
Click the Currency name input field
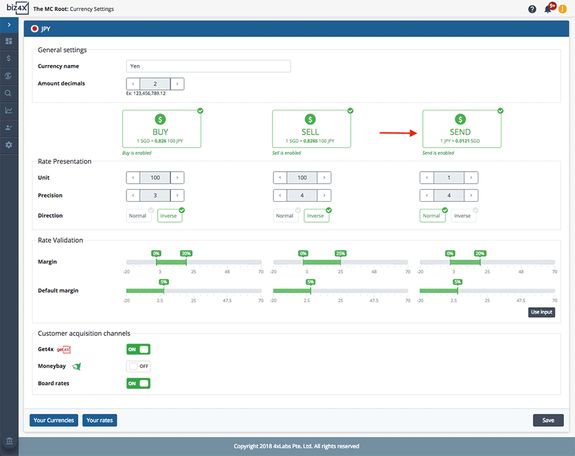pos(208,66)
